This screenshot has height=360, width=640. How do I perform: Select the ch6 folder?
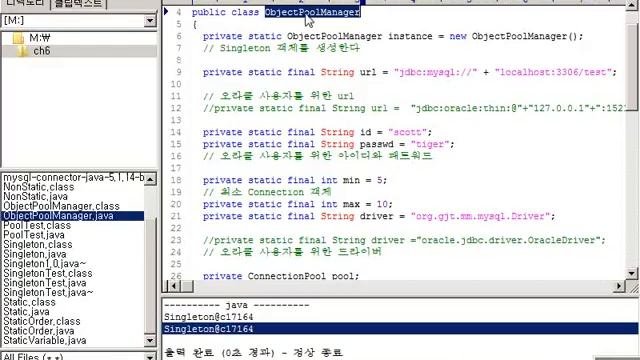coord(42,51)
